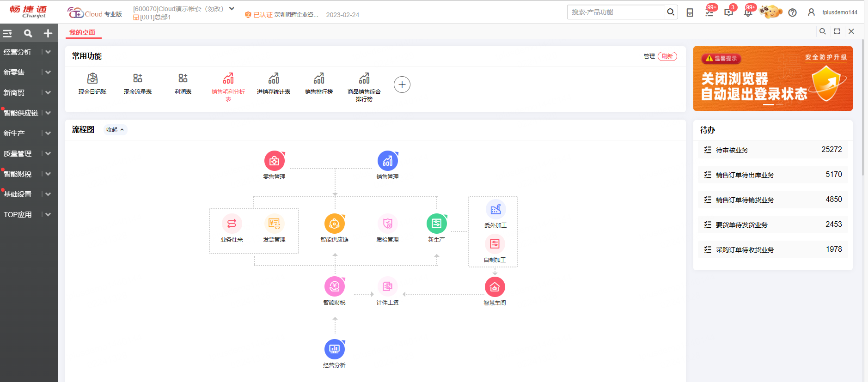Screen dimensions: 868x382
Task: Collapse the 流程图 section with 收起
Action: (115, 130)
